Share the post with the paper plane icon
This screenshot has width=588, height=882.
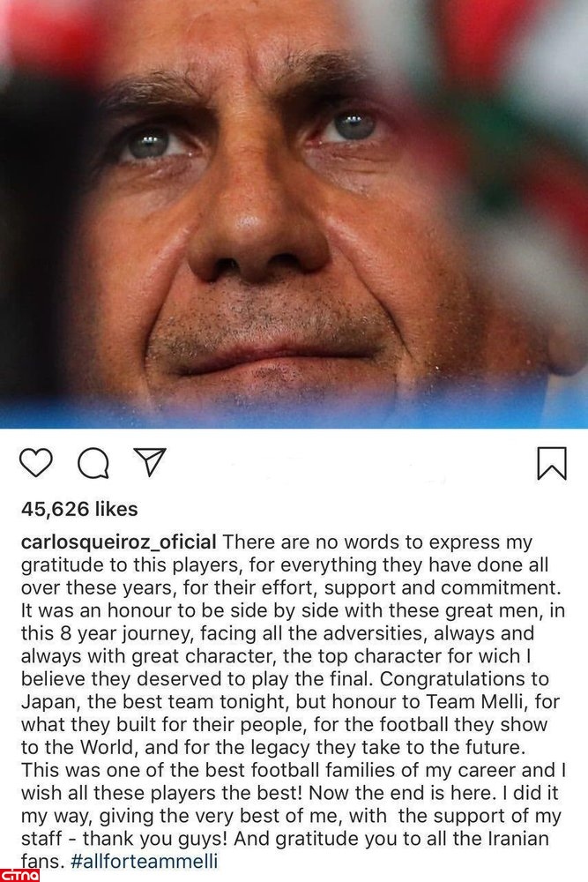point(149,462)
